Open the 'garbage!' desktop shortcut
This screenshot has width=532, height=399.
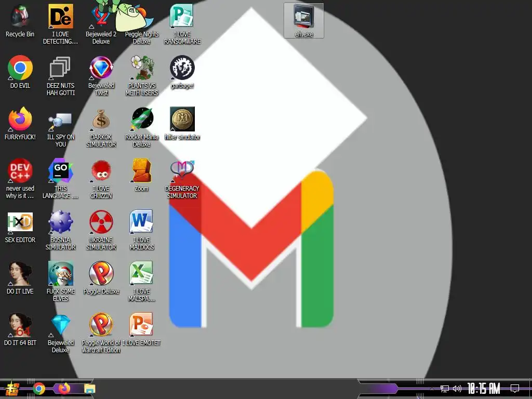coord(182,72)
